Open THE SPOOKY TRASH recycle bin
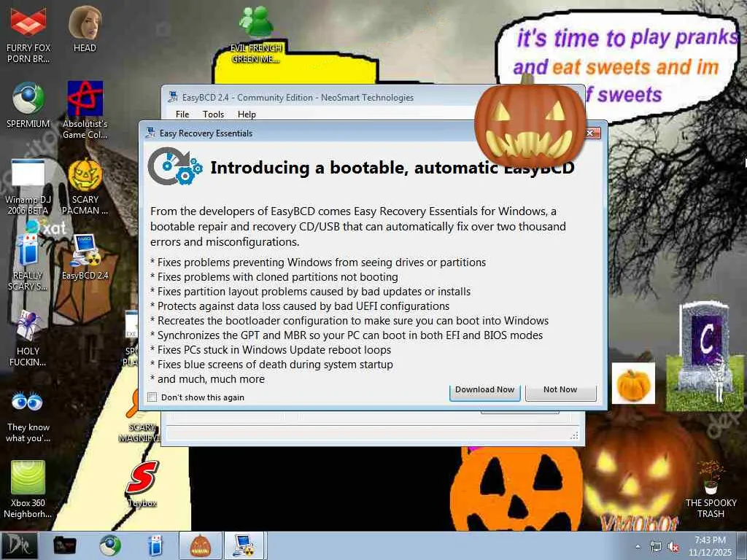Image resolution: width=747 pixels, height=560 pixels. point(711,489)
